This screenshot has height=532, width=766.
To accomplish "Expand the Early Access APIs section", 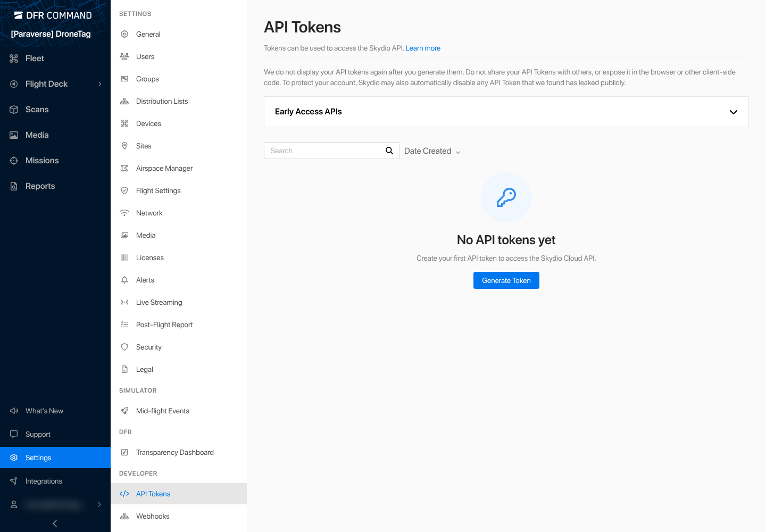I will 506,112.
